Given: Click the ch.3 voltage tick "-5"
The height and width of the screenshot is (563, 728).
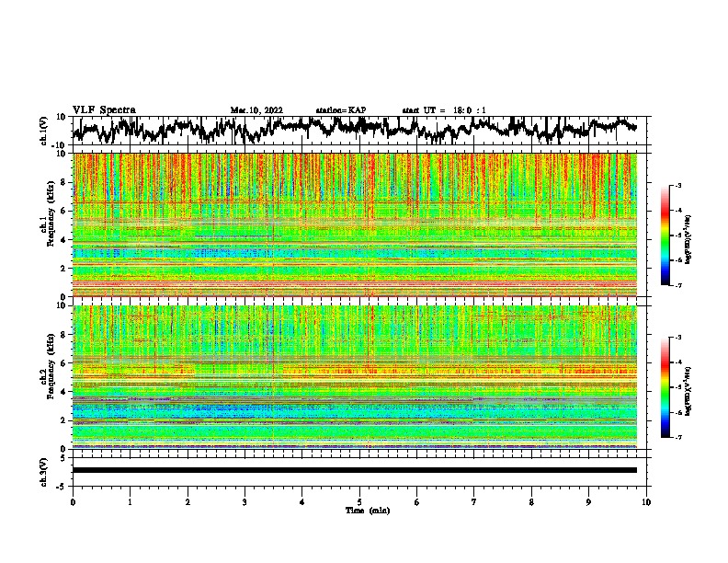Looking at the screenshot, I should (62, 487).
